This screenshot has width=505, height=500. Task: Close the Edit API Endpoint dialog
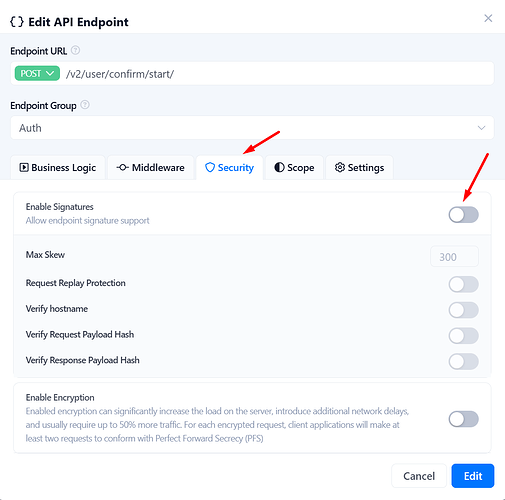pyautogui.click(x=488, y=18)
